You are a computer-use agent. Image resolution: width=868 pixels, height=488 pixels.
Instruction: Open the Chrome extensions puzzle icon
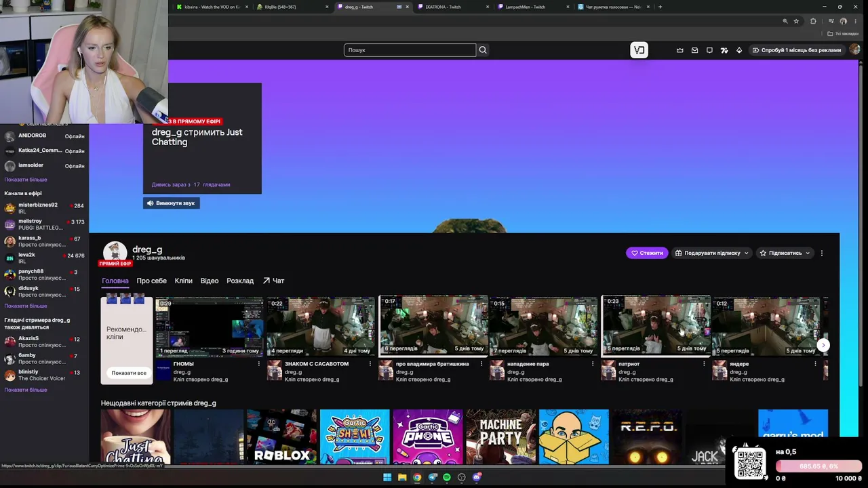814,21
